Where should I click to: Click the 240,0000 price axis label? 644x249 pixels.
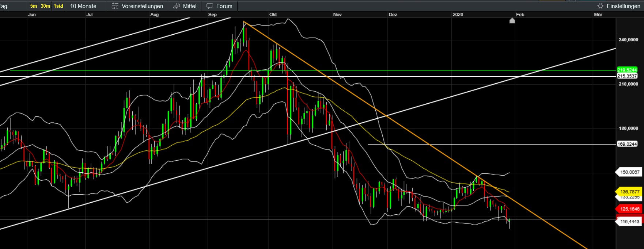click(x=628, y=40)
